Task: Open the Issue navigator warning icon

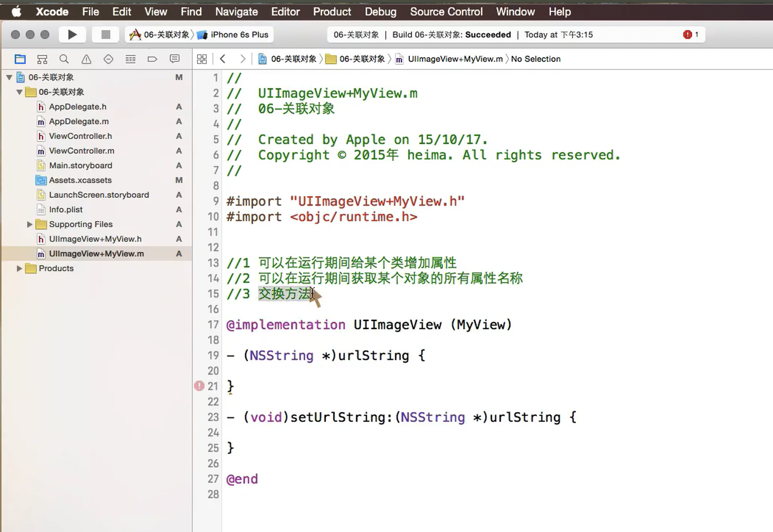Action: pyautogui.click(x=86, y=59)
